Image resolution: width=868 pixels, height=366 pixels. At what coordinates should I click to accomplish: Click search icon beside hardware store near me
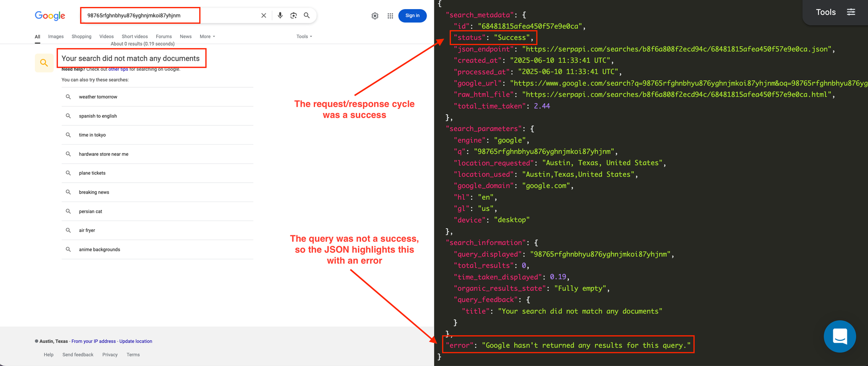tap(68, 154)
